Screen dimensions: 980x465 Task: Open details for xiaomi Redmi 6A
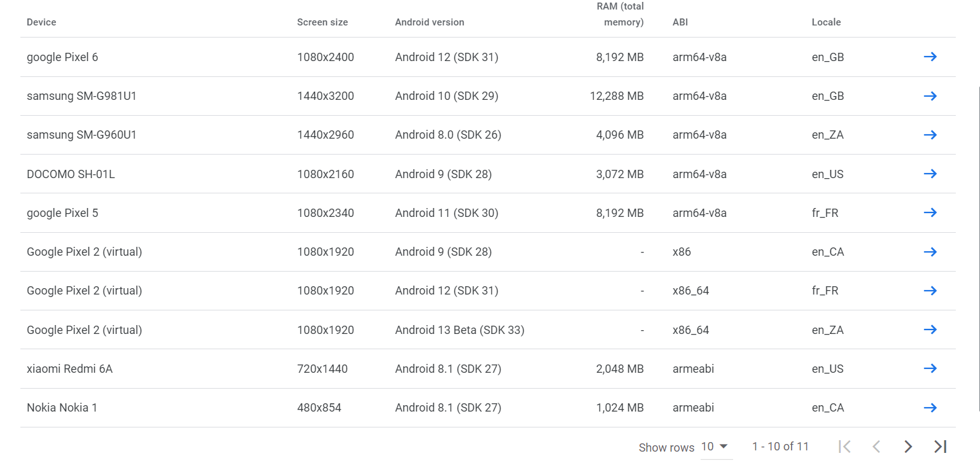tap(930, 368)
